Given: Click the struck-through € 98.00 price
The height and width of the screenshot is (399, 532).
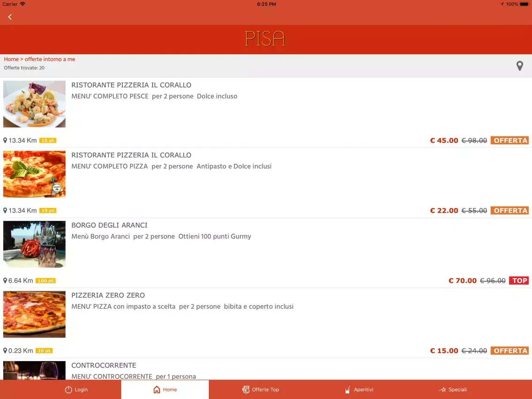Looking at the screenshot, I should 474,140.
